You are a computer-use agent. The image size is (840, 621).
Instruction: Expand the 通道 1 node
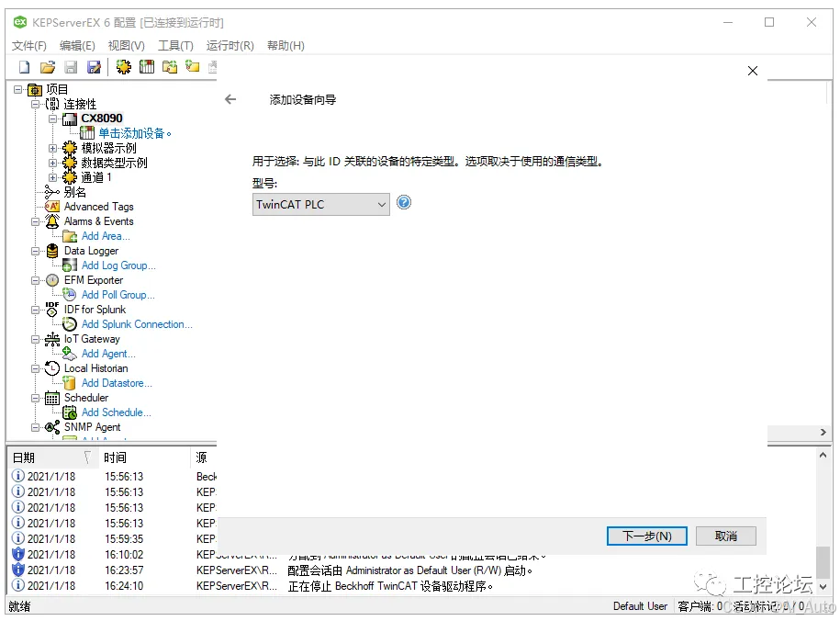(52, 177)
